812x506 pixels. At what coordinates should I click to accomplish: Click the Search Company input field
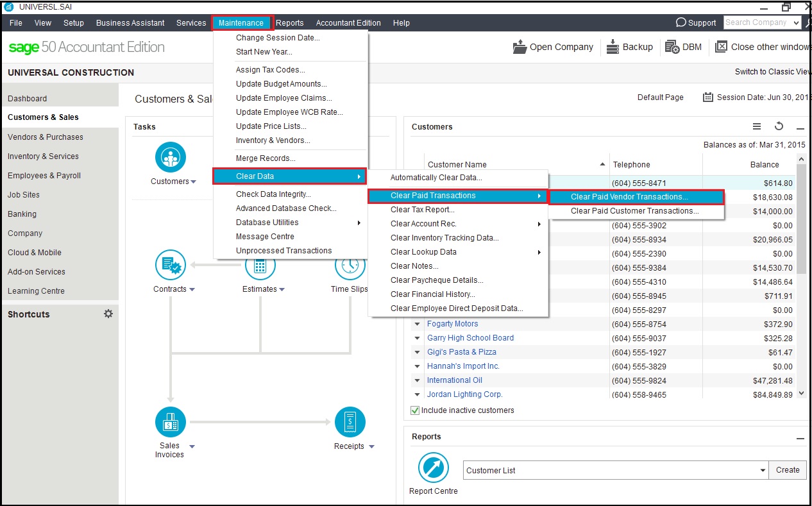click(757, 22)
